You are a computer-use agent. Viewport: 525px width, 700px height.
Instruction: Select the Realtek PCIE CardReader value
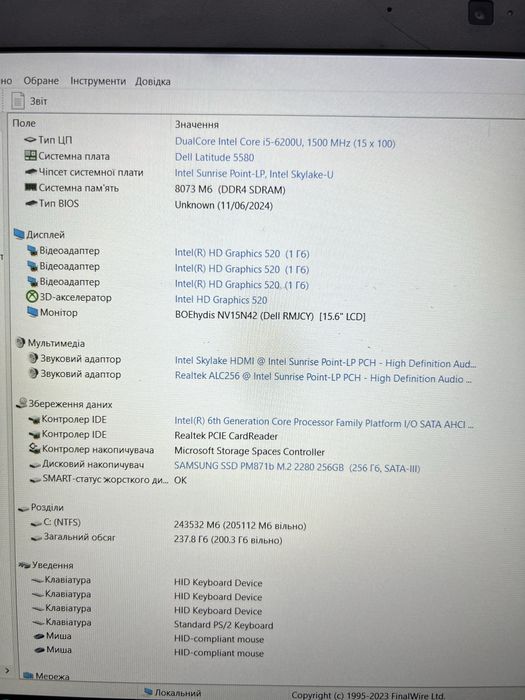[226, 436]
